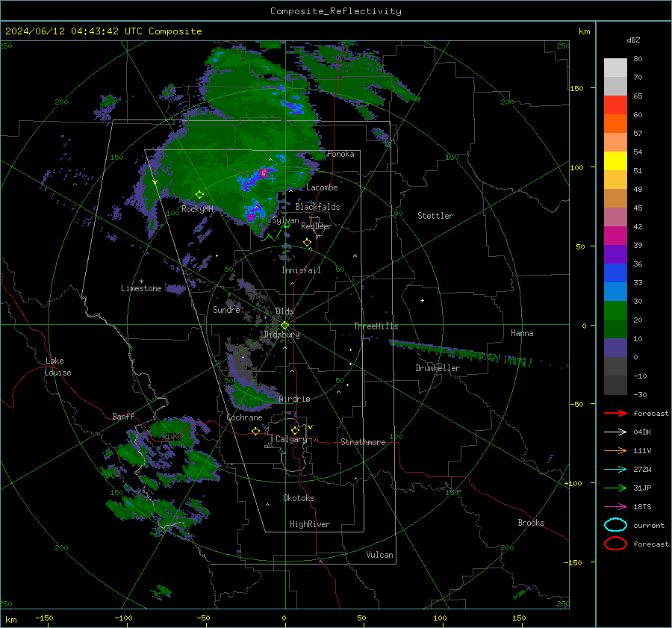Screen dimensions: 672x628
Task: Click the radar-center diamond at Didsbury
Action: (284, 326)
